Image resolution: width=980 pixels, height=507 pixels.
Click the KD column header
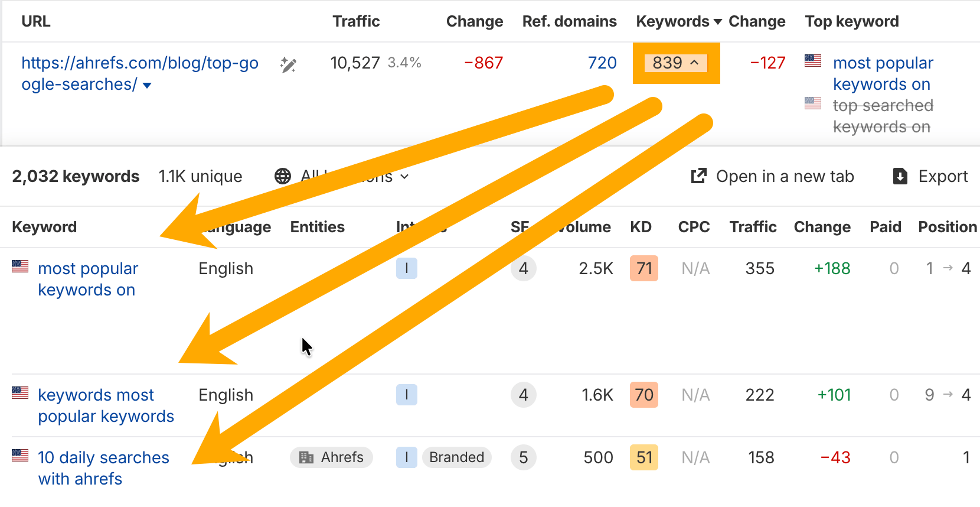coord(641,227)
